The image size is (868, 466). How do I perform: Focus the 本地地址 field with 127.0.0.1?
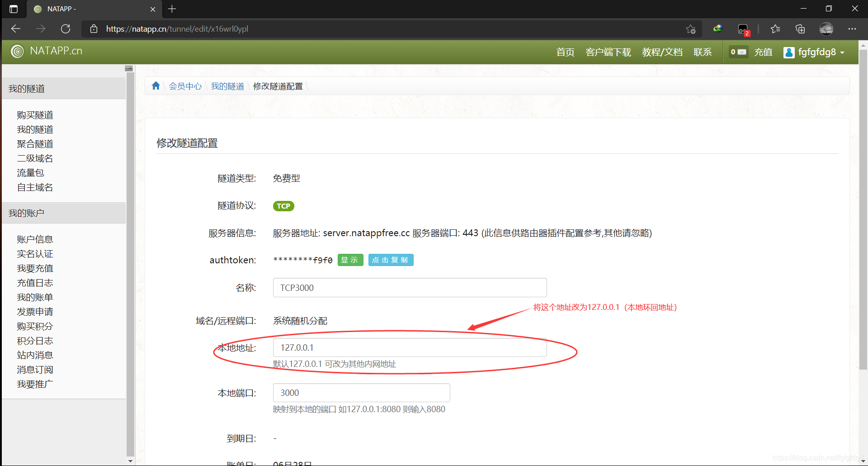(410, 347)
